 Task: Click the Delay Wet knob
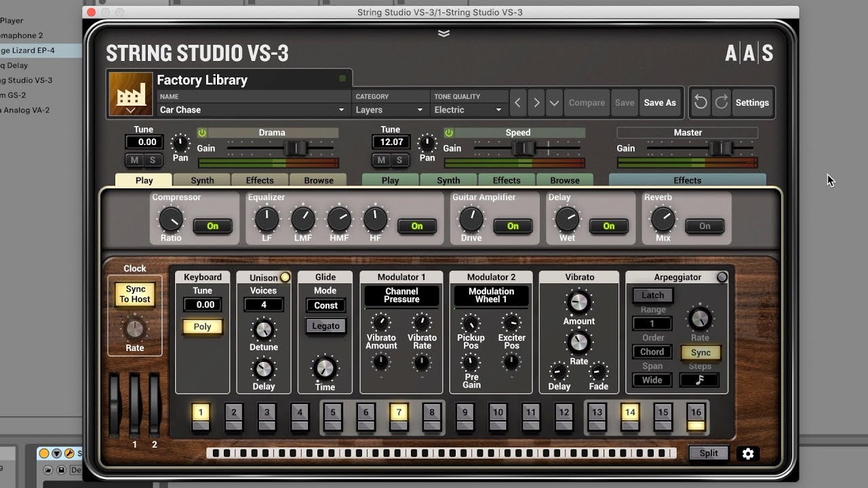[x=567, y=219]
